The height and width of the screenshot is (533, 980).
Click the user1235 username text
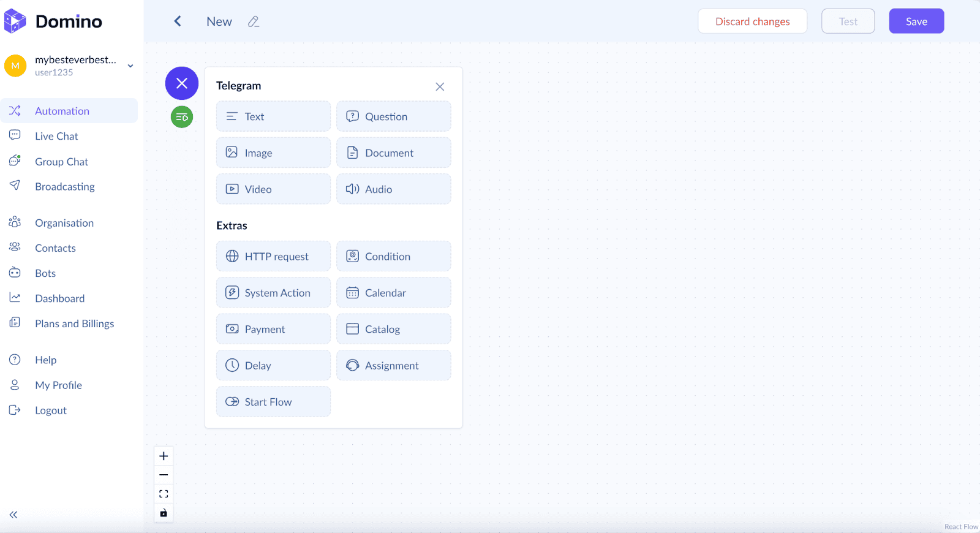(x=54, y=72)
